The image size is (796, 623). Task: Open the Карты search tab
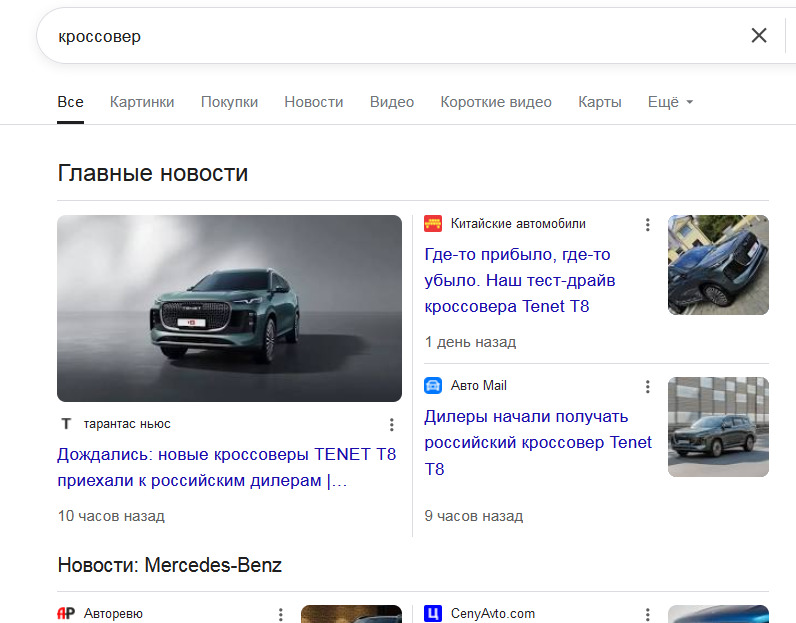coord(599,102)
